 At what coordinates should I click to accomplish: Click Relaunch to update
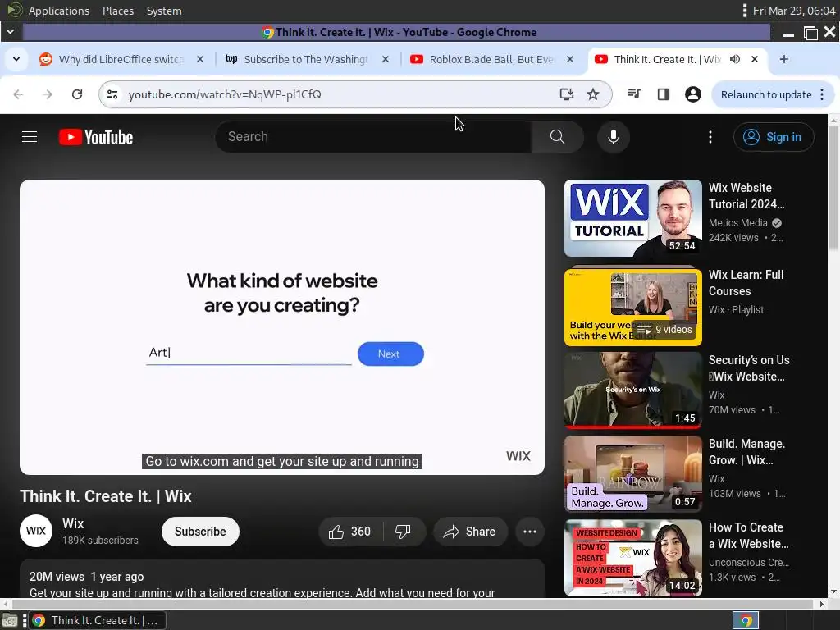coord(766,94)
